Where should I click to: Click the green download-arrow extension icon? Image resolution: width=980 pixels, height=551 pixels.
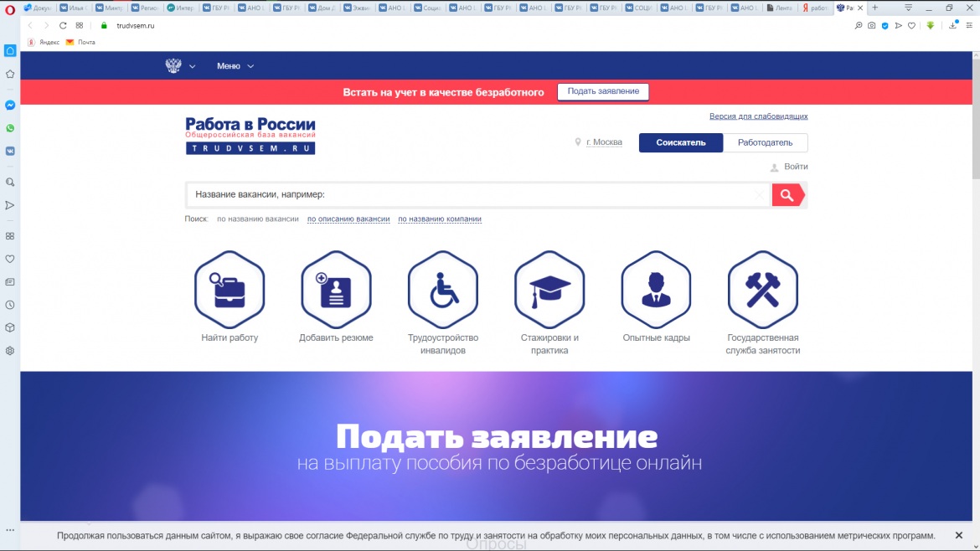point(931,26)
